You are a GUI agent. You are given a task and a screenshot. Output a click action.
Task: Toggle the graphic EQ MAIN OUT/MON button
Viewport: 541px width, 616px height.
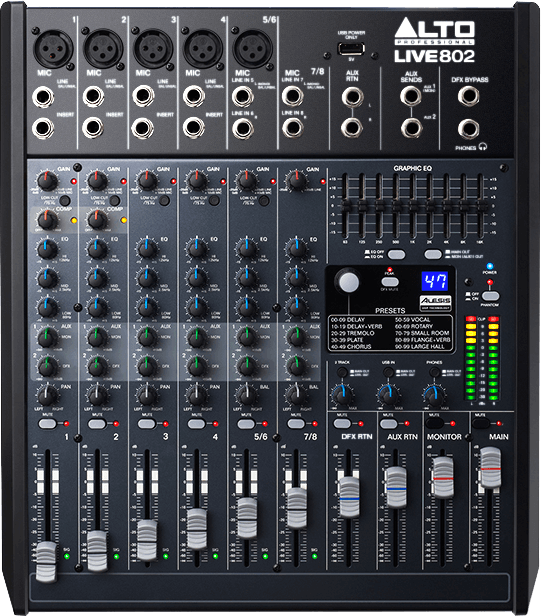pos(433,254)
